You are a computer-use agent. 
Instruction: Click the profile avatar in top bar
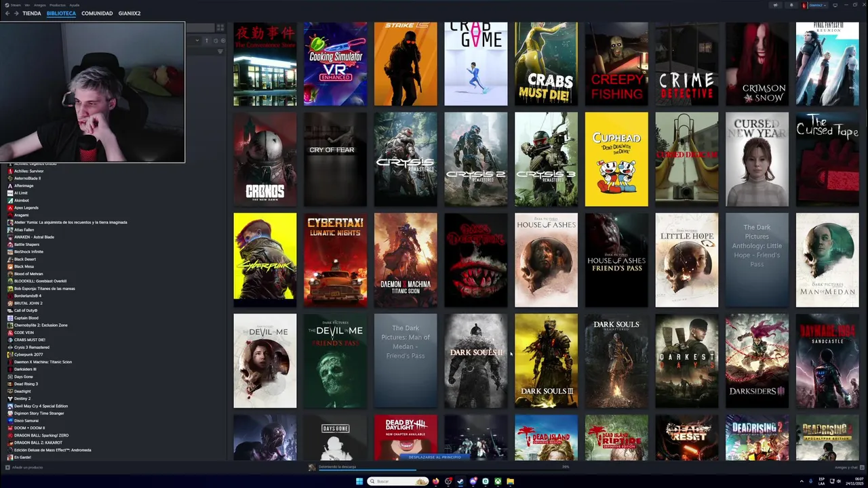[804, 5]
